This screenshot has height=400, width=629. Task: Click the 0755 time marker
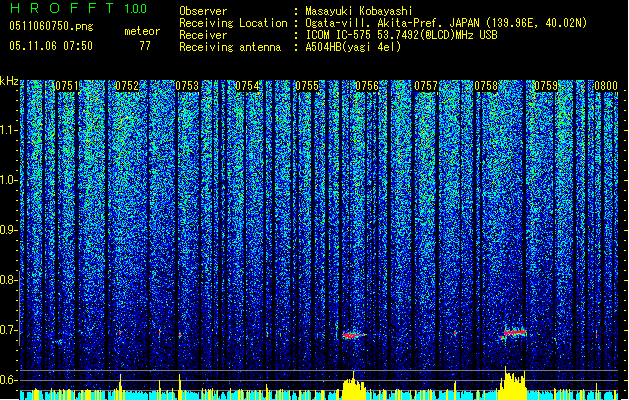[307, 86]
